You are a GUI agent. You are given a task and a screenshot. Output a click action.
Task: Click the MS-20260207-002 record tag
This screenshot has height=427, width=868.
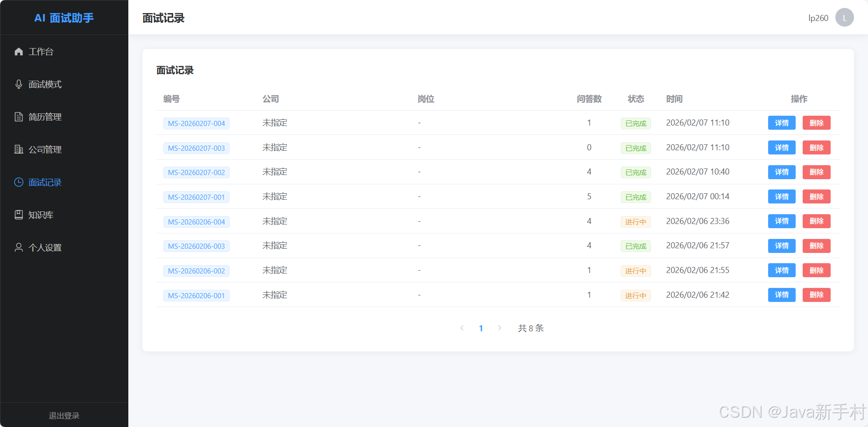196,172
